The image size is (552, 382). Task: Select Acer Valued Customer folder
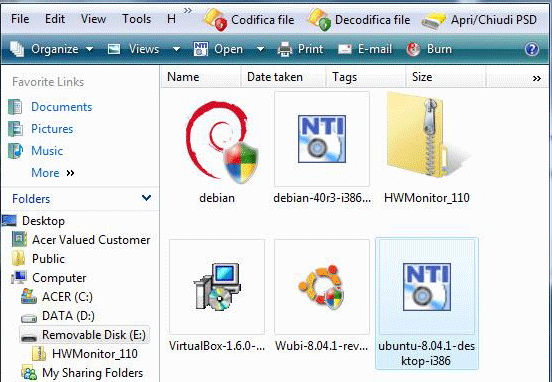[x=91, y=240]
